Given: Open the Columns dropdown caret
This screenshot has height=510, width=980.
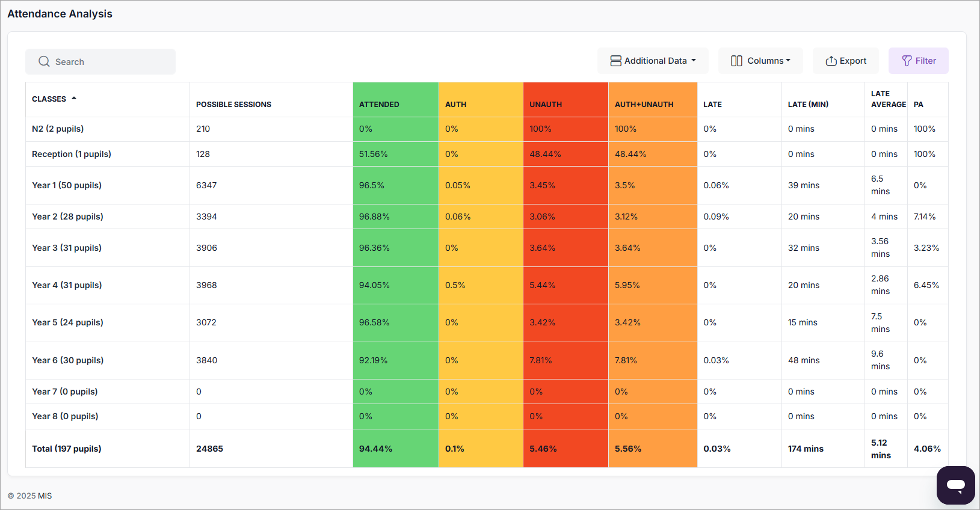Looking at the screenshot, I should coord(788,61).
